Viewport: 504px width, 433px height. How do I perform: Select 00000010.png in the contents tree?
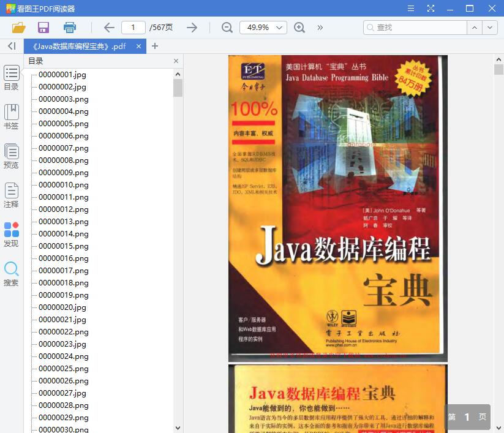[64, 185]
